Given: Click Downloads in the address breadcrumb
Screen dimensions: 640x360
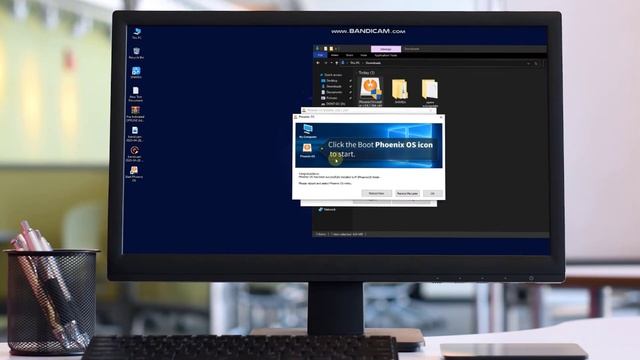Looking at the screenshot, I should click(x=373, y=63).
